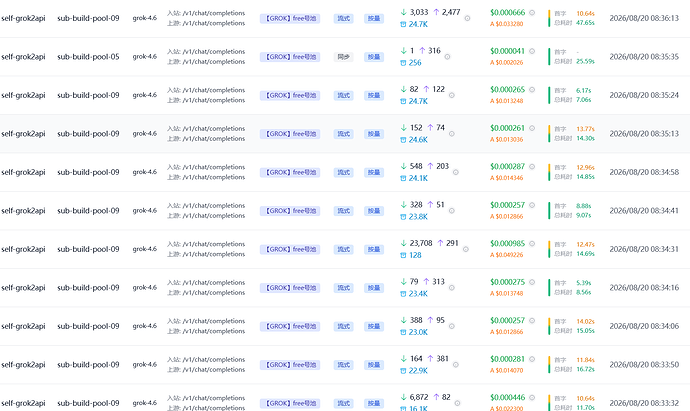The image size is (690, 411).
Task: Click the info icon beside cost $0.000985
Action: click(532, 244)
